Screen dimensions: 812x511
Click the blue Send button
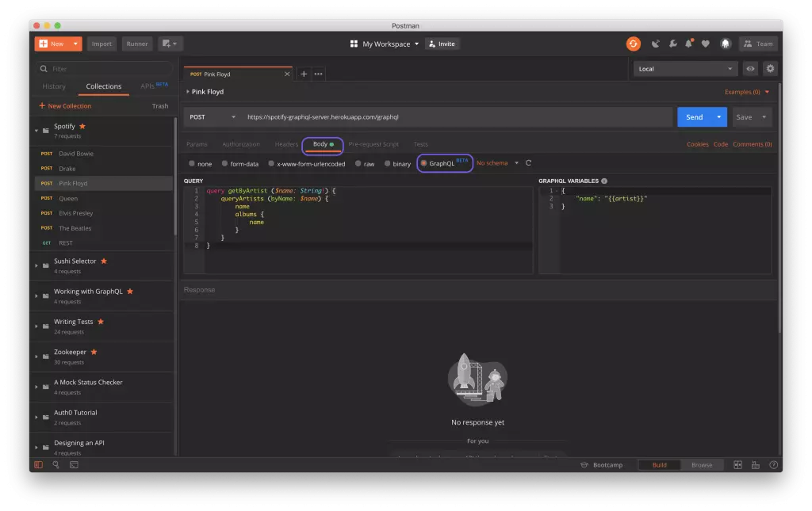pyautogui.click(x=695, y=117)
